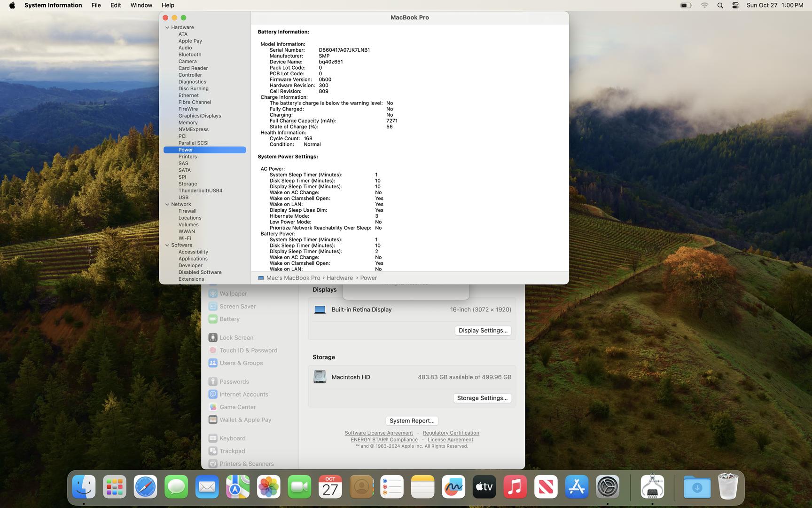Viewport: 812px width, 508px height.
Task: Open Photos app in the Dock
Action: click(268, 487)
